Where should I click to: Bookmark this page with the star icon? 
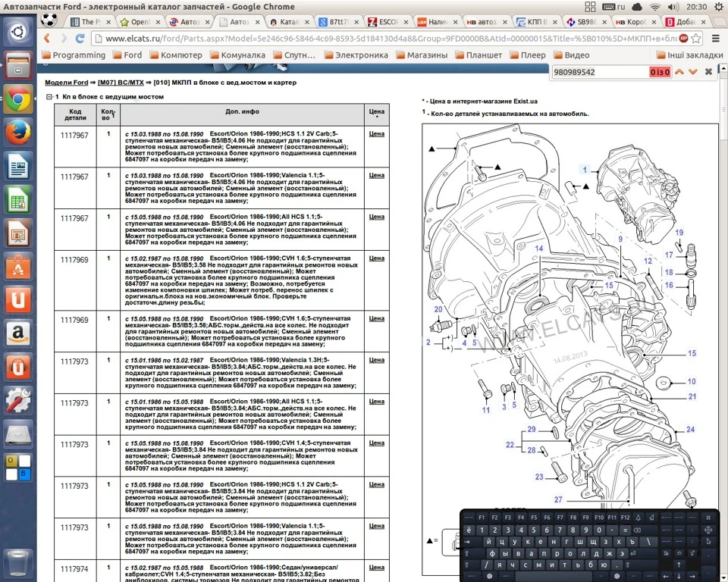point(696,38)
